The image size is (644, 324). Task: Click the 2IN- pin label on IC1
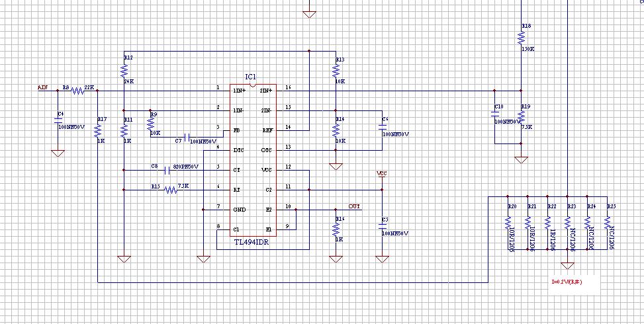[x=267, y=110]
